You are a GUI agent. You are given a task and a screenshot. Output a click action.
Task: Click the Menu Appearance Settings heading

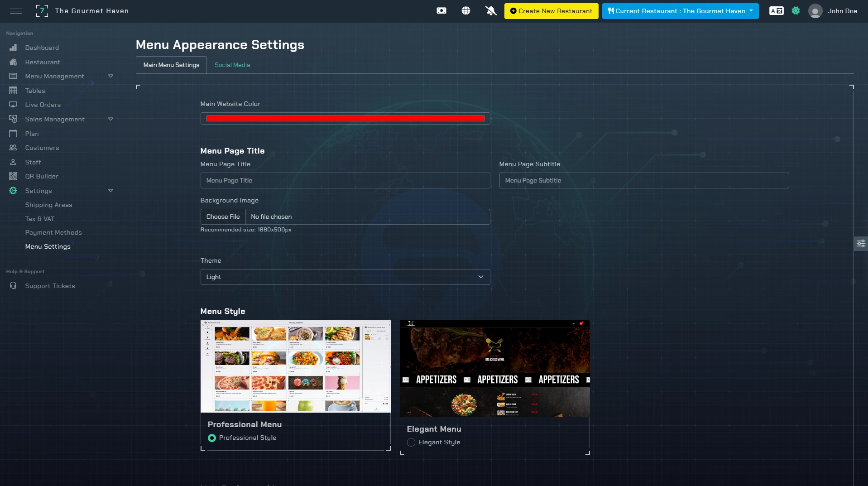pyautogui.click(x=220, y=45)
